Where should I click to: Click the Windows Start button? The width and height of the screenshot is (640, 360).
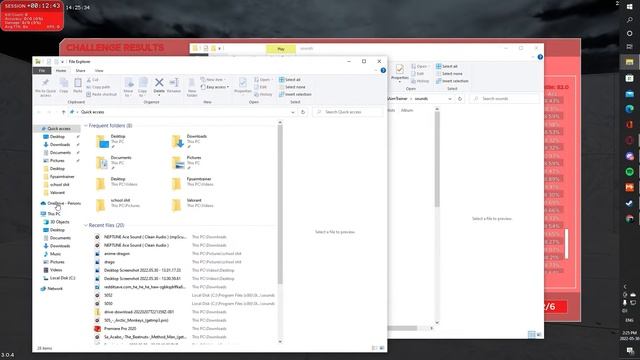(x=629, y=6)
